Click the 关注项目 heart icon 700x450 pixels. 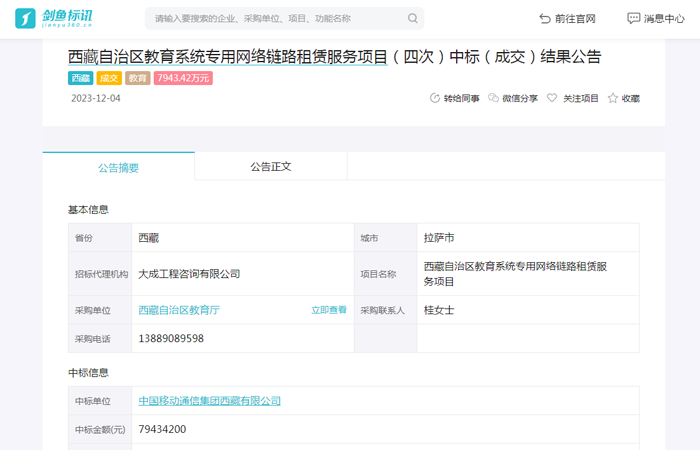[552, 98]
